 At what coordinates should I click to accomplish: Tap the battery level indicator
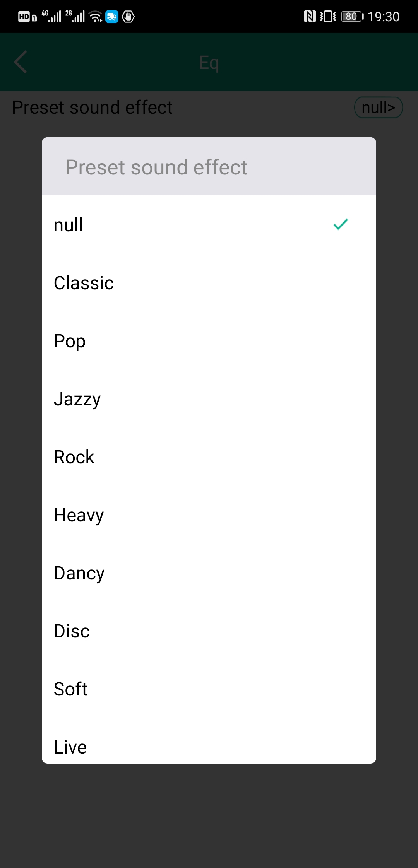[352, 17]
